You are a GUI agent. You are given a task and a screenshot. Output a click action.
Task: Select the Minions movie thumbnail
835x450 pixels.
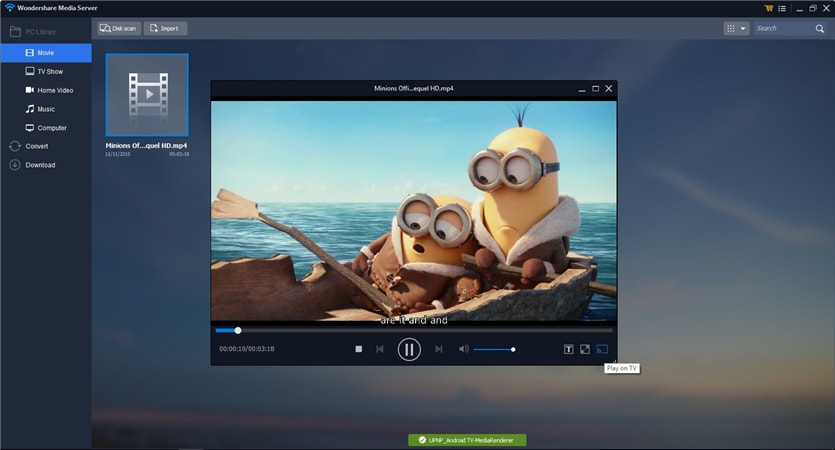point(147,95)
